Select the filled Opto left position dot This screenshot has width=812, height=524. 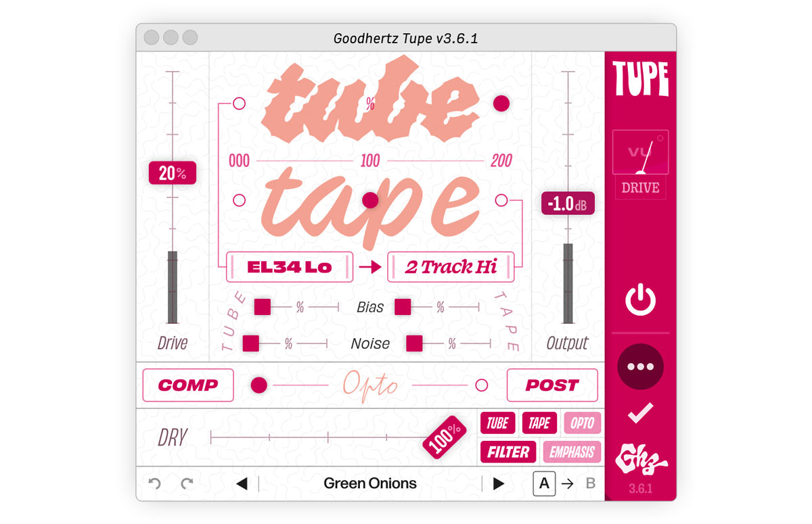259,385
